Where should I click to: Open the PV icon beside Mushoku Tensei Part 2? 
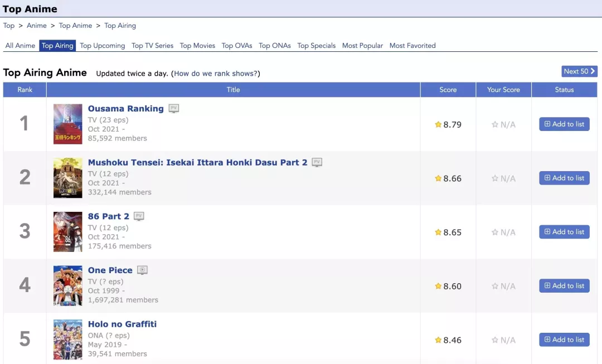tap(317, 163)
